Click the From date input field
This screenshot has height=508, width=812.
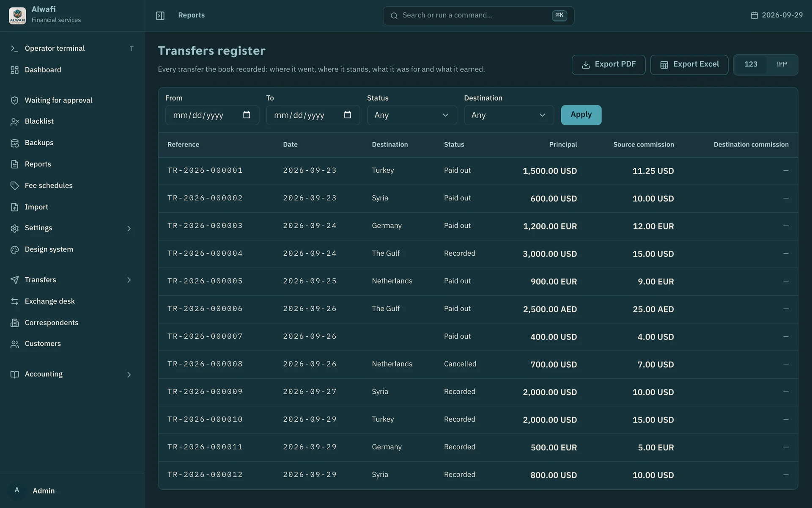coord(212,115)
